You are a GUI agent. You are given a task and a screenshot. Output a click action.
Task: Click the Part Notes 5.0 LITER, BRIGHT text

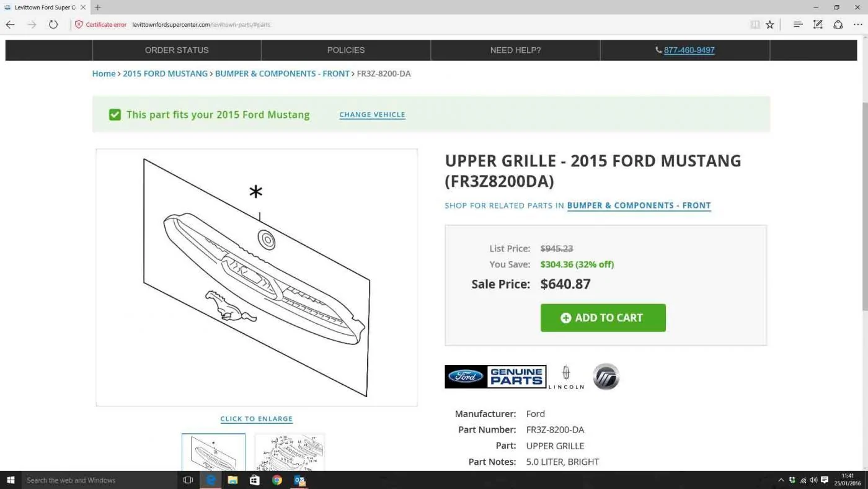click(562, 462)
